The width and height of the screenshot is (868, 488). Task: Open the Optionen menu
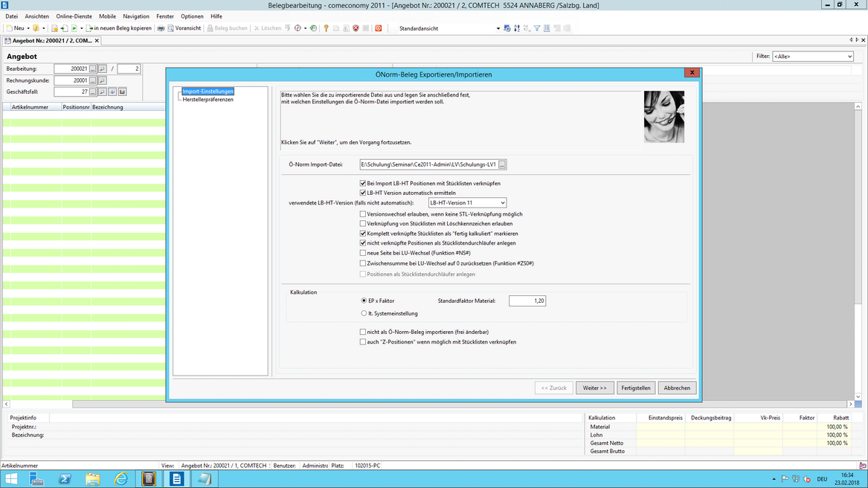tap(192, 16)
